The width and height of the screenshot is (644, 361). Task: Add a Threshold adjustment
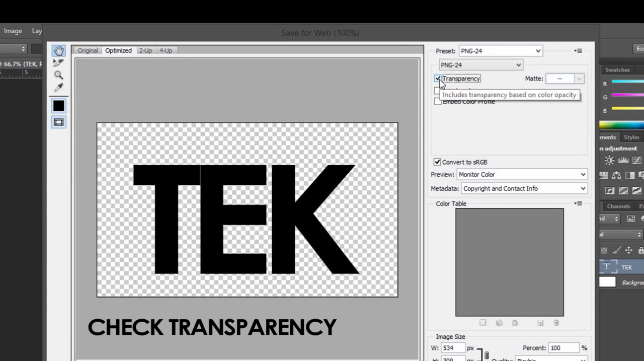point(636,190)
